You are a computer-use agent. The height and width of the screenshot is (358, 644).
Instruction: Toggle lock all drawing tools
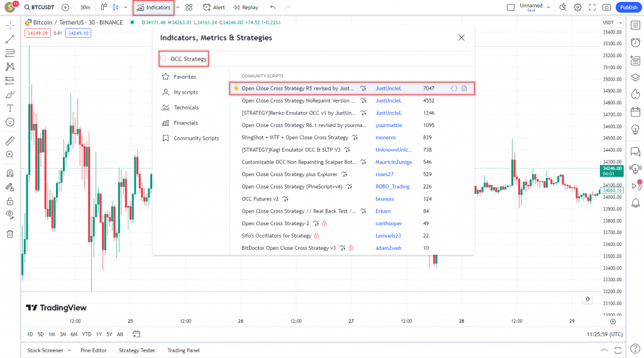pos(10,201)
